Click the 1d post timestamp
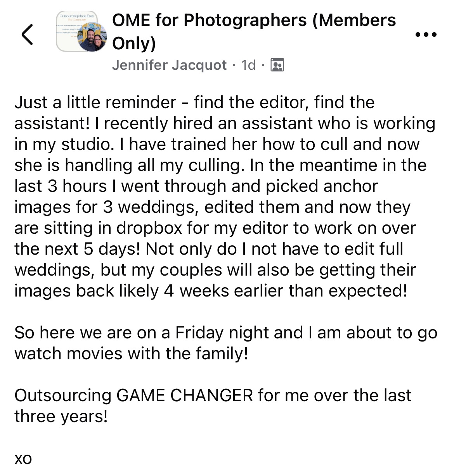Viewport: 454px width, 476px height. pos(248,65)
